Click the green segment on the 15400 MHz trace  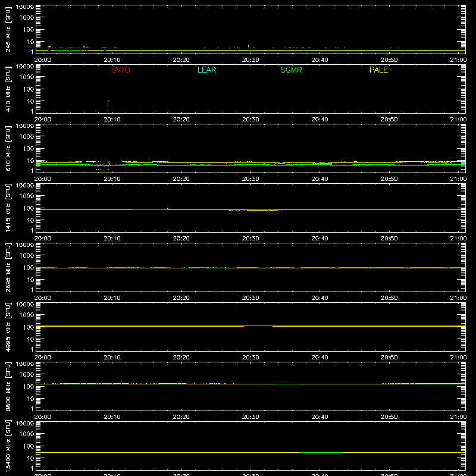point(321,452)
